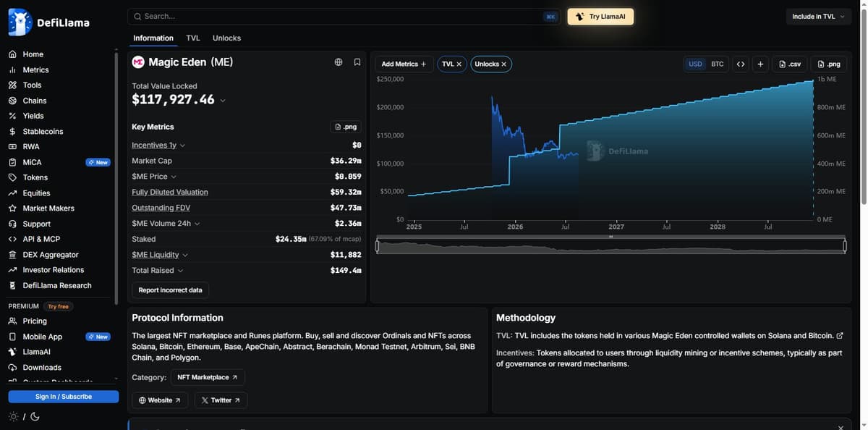The width and height of the screenshot is (868, 430).
Task: Click the plus button next to embed
Action: pos(760,64)
